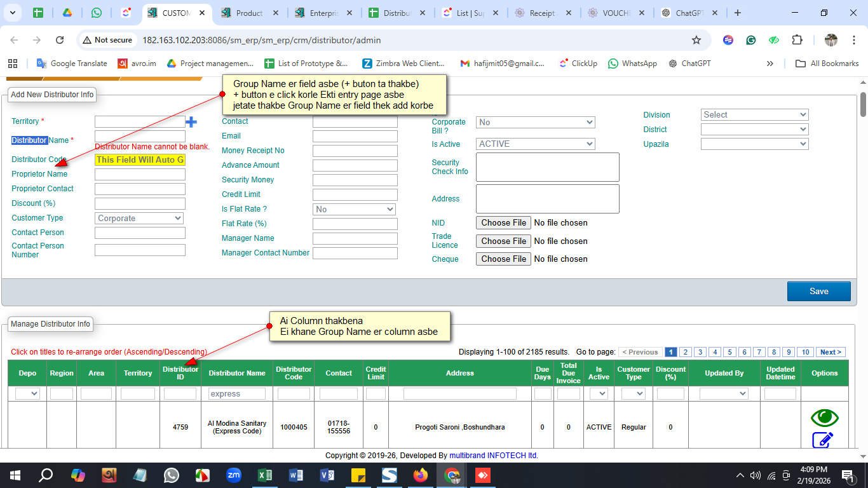Open the District dropdown

754,129
